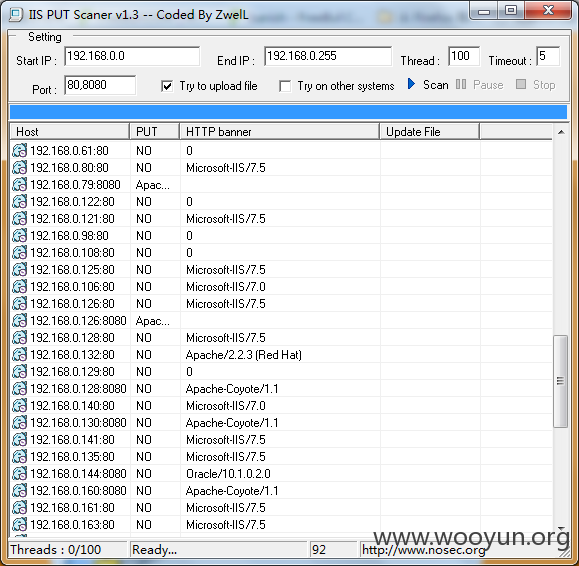This screenshot has height=566, width=579.
Task: Sort by the Host column header
Action: coord(70,131)
